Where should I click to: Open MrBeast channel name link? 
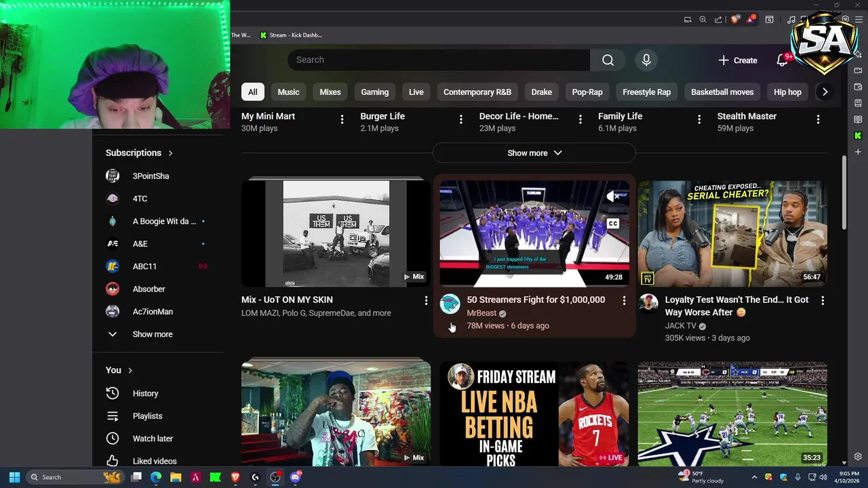tap(481, 313)
